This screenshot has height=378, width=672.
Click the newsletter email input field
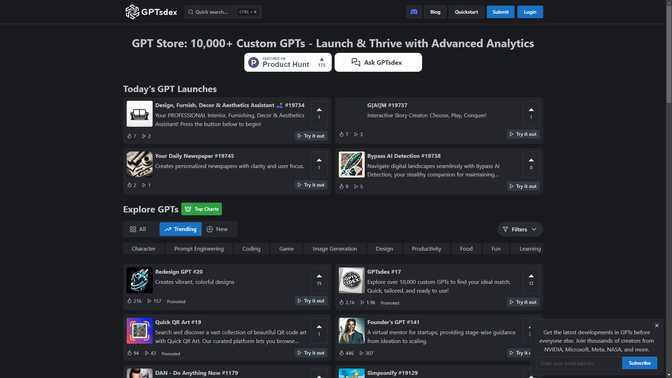pyautogui.click(x=578, y=363)
